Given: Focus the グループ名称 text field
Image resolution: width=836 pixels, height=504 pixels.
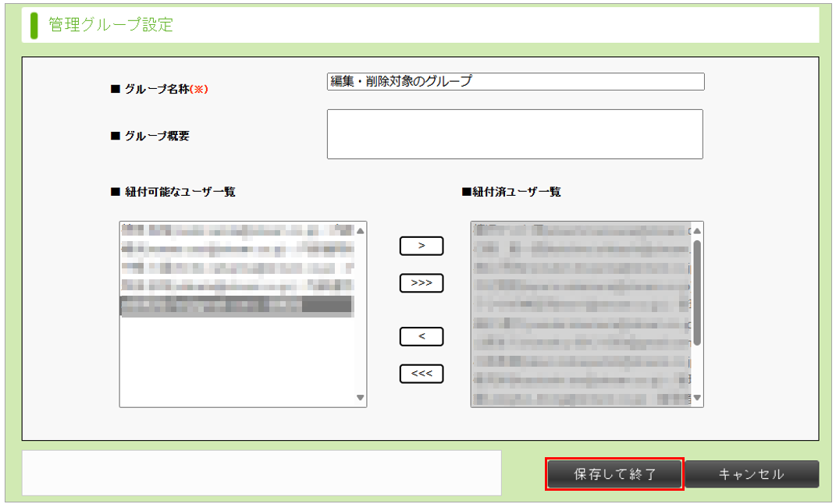Looking at the screenshot, I should (x=515, y=81).
